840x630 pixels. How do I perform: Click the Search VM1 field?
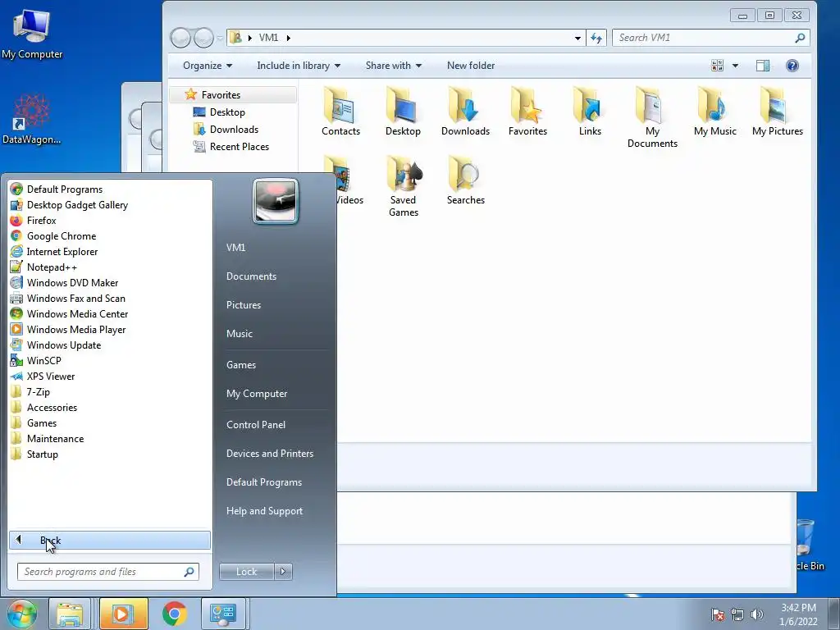711,38
